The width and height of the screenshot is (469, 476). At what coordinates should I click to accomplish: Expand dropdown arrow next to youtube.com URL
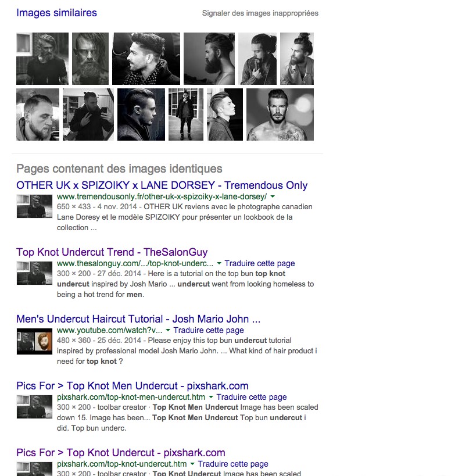(168, 330)
